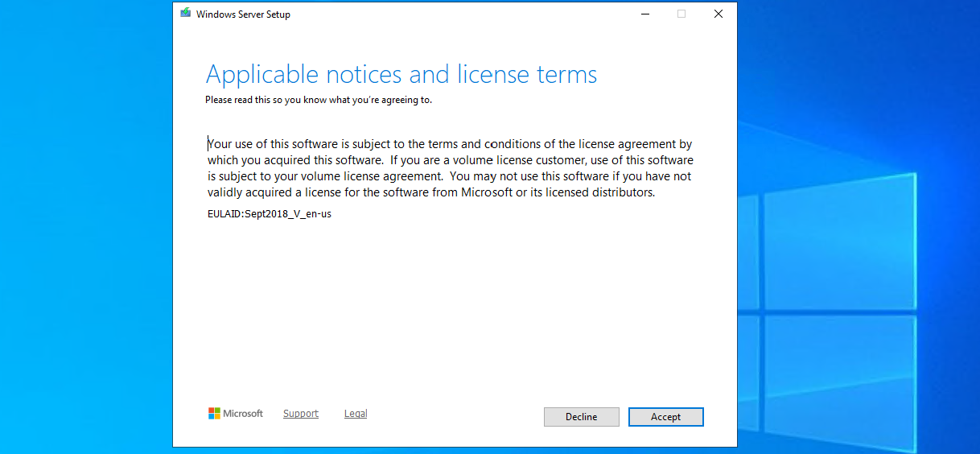
Task: Click the Windows Server Setup title bar icon
Action: [x=186, y=14]
